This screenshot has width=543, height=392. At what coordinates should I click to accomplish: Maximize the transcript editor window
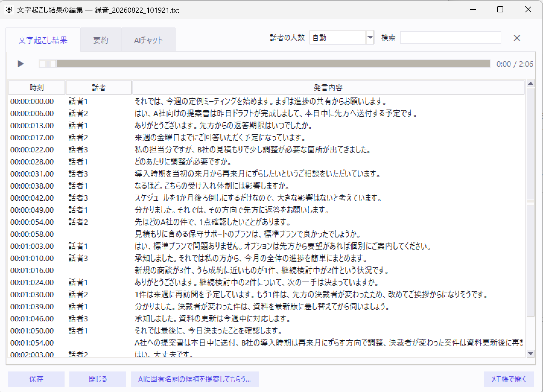[500, 10]
